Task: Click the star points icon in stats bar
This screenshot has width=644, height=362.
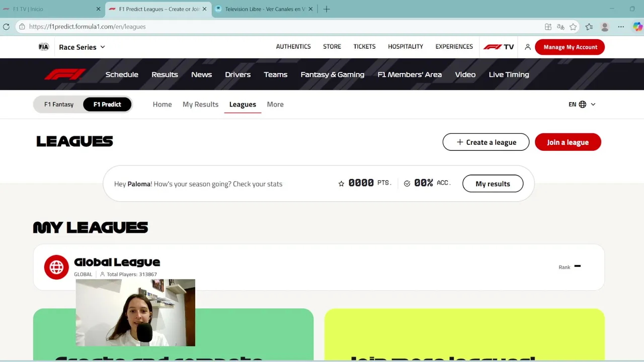Action: click(x=341, y=184)
